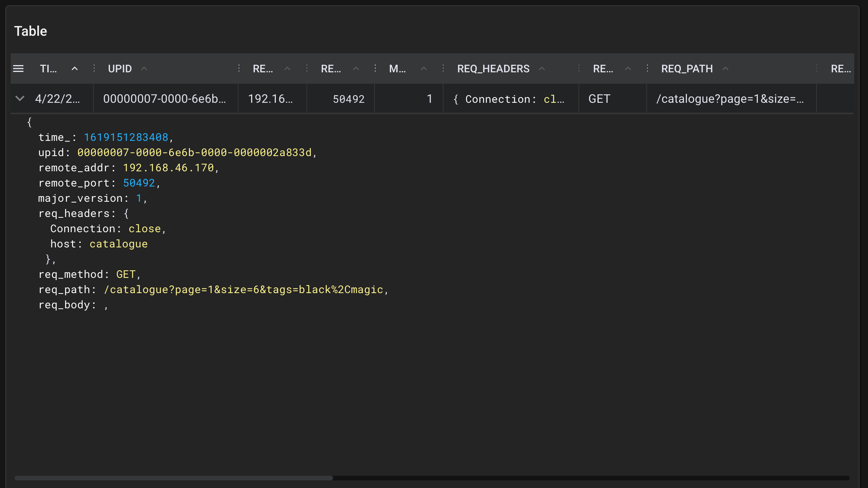Click the GET cell in the request method column
The width and height of the screenshot is (868, 488).
(x=599, y=99)
